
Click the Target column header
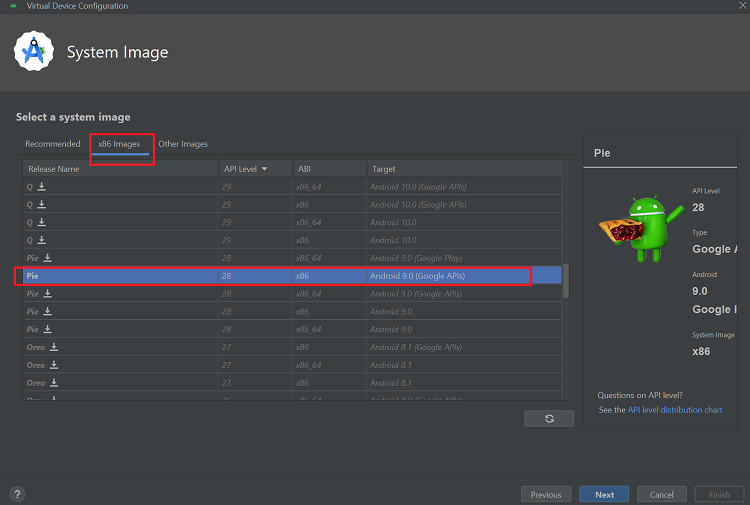coord(464,169)
